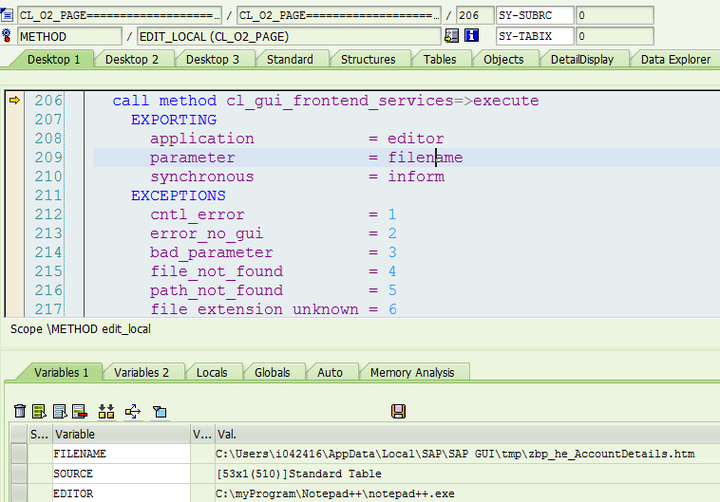Click the blue list append icon in variables toolbar
Screen dimensions: 720x502
[x=60, y=411]
